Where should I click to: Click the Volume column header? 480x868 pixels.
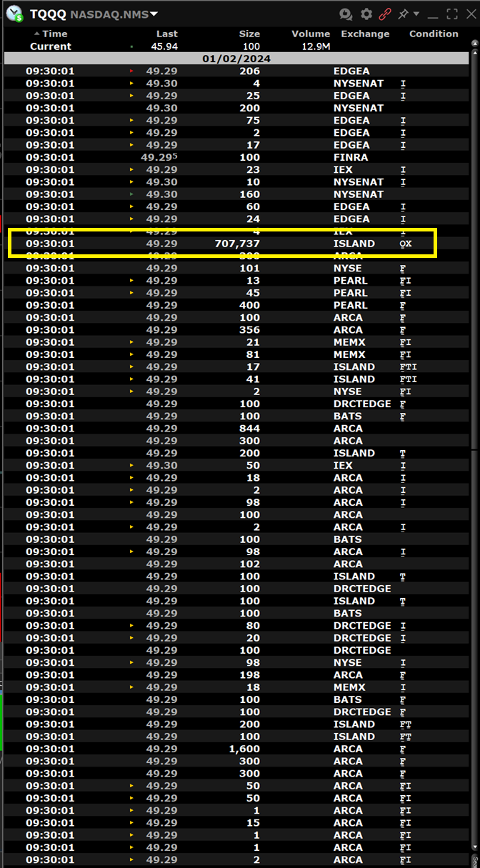[311, 34]
